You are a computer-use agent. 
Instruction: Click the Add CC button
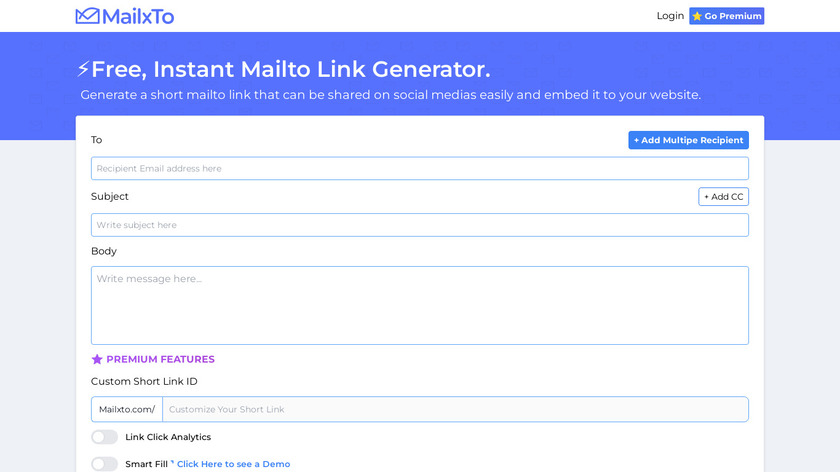point(723,197)
